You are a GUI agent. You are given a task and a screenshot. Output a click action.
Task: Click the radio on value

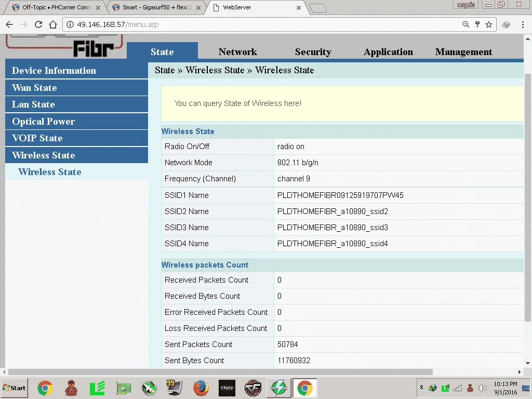tap(291, 147)
